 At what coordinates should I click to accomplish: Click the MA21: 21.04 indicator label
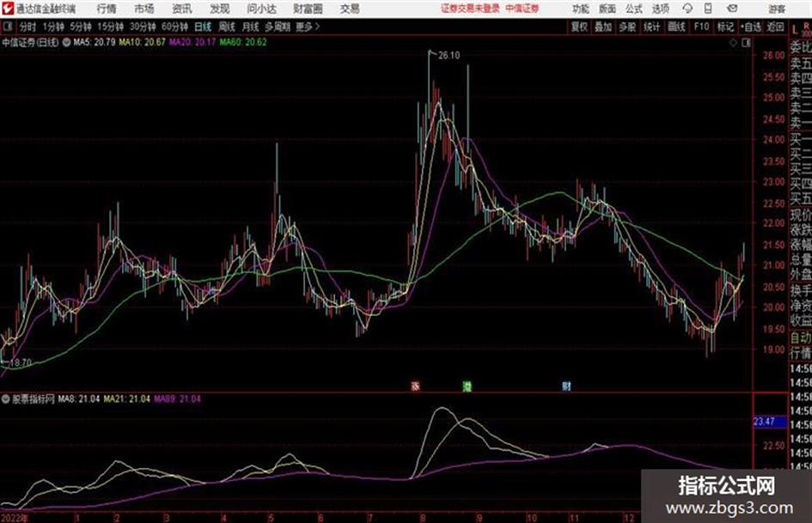(127, 399)
